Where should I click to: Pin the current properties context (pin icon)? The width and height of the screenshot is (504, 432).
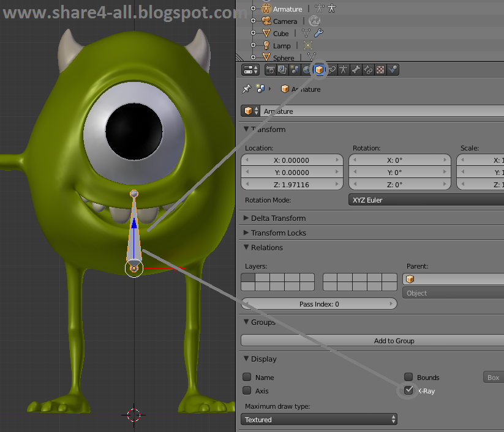pos(247,89)
